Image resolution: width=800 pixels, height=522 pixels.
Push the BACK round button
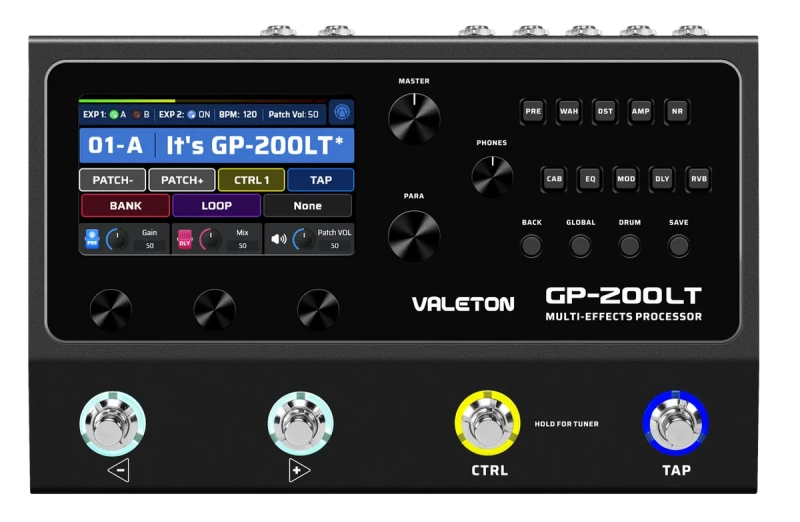(531, 246)
